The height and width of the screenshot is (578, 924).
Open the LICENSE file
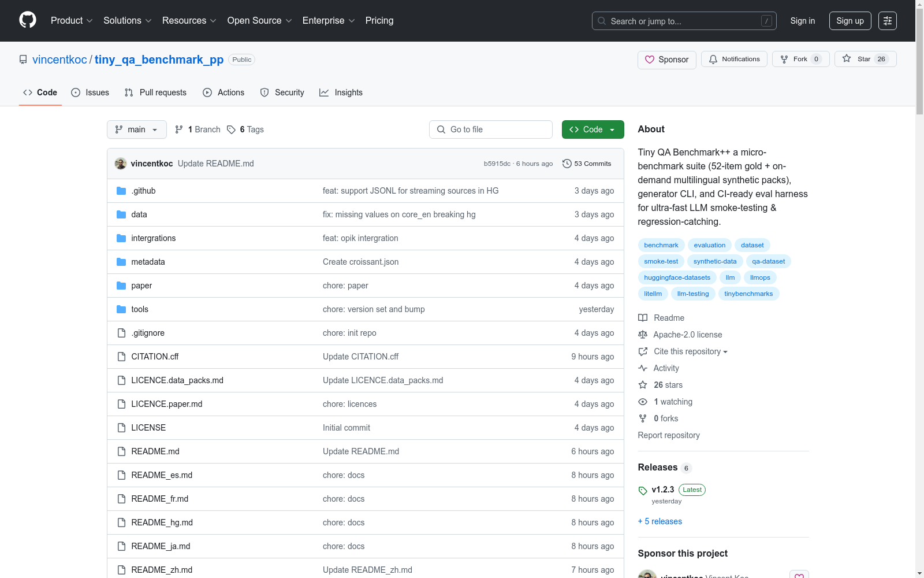tap(148, 428)
